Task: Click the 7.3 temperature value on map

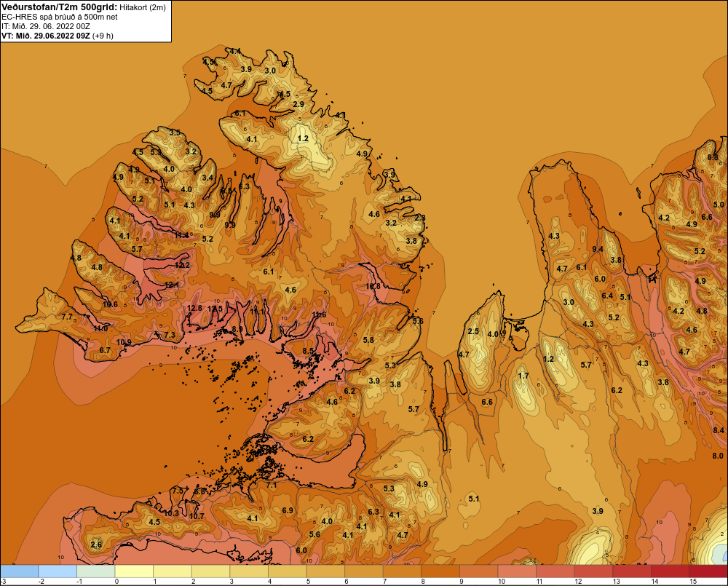Action: (x=170, y=335)
